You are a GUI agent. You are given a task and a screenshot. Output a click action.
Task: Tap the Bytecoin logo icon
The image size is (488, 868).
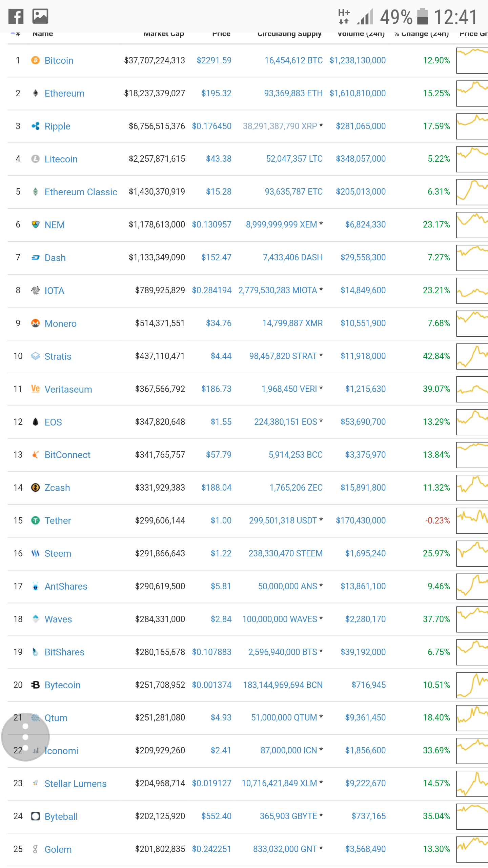(35, 685)
